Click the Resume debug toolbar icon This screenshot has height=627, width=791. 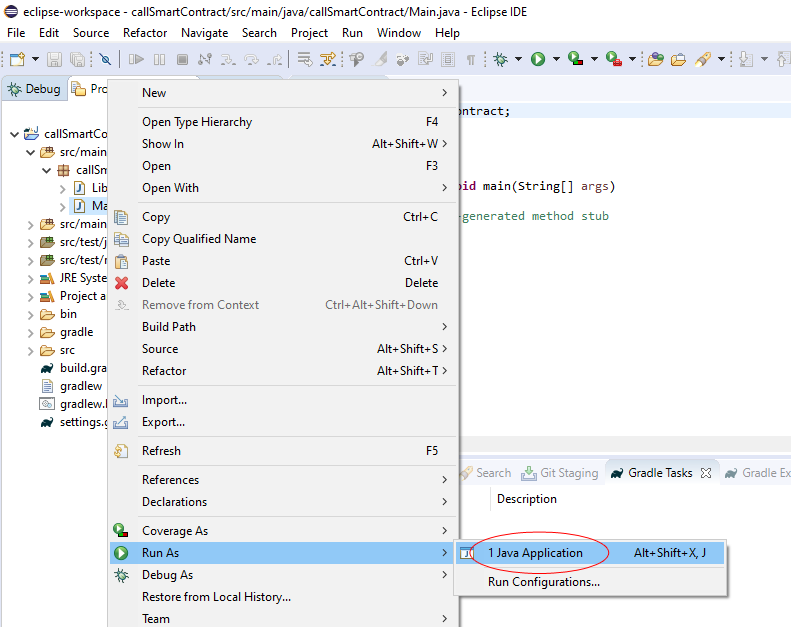(x=136, y=59)
